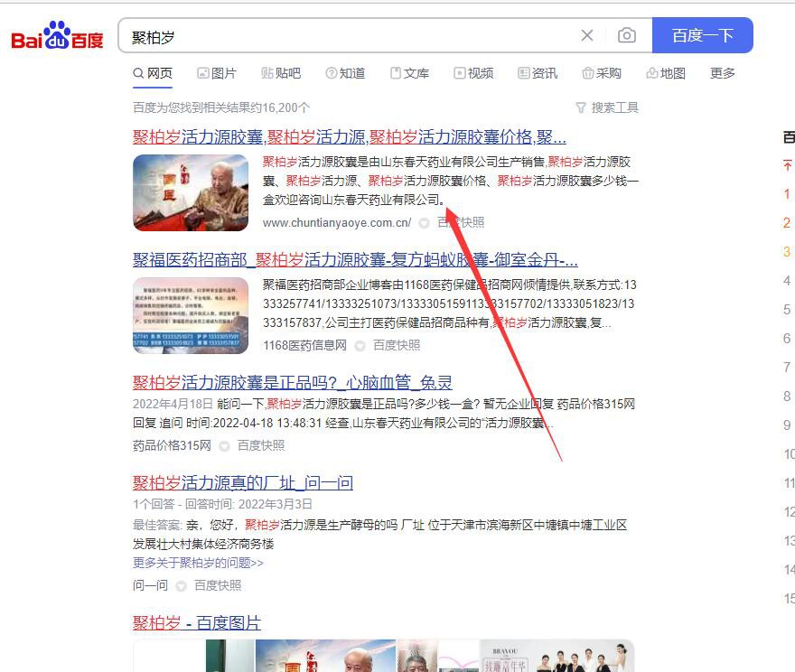Click the 国医 image in the 百度图片 strip
Image resolution: width=795 pixels, height=672 pixels.
click(x=325, y=656)
